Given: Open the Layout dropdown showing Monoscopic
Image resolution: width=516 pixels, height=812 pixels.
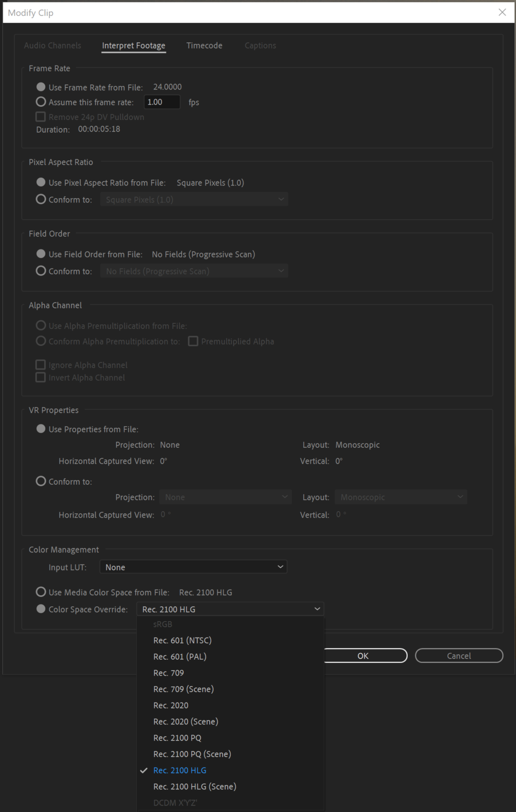Looking at the screenshot, I should click(400, 496).
